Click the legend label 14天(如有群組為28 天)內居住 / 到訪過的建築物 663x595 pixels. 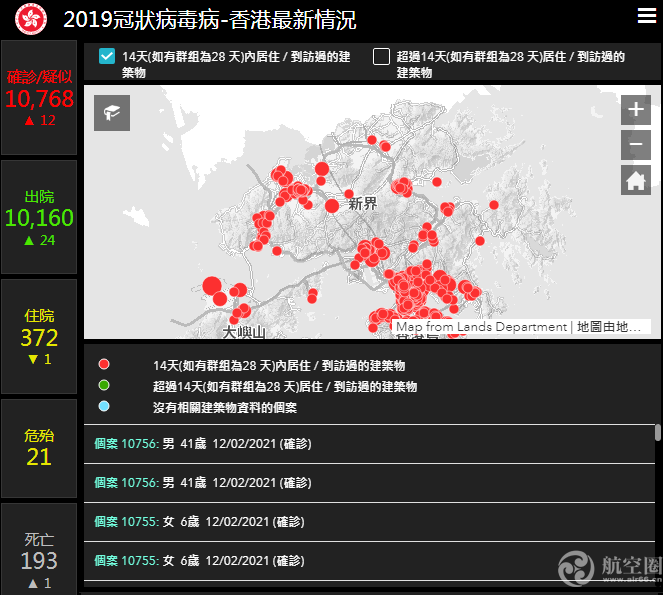point(279,365)
